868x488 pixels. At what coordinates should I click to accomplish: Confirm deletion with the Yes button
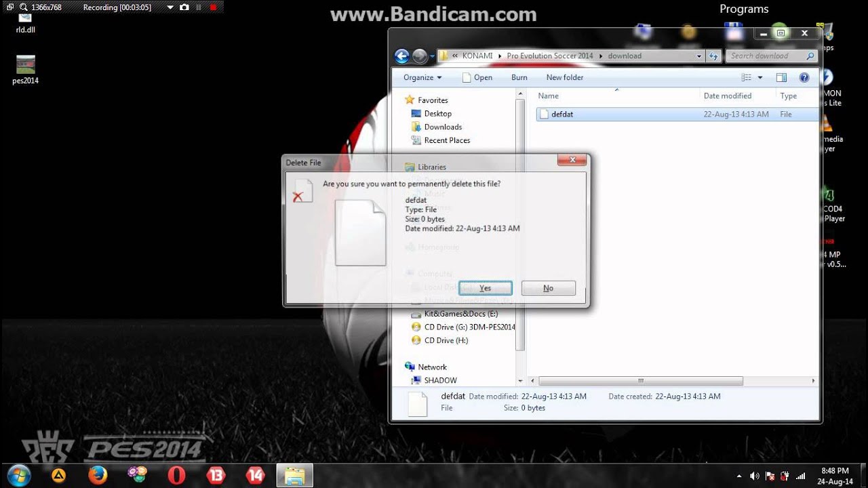[x=485, y=288]
